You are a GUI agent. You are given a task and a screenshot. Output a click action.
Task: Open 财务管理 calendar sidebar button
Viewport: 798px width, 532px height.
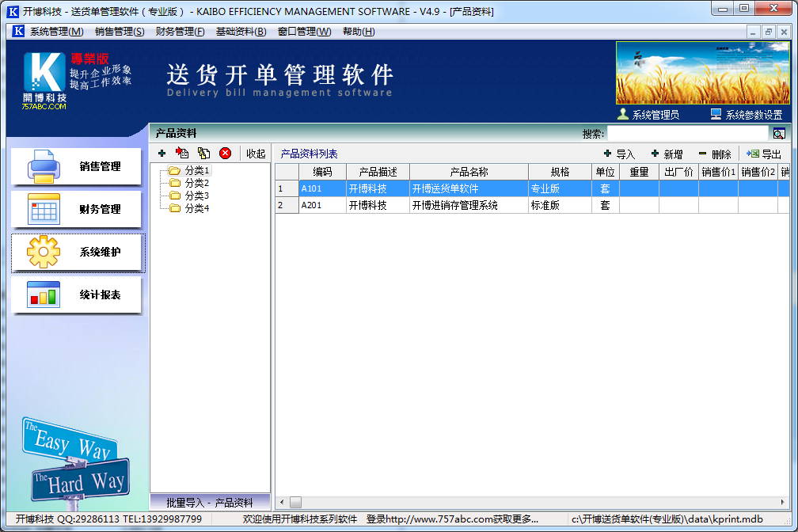pos(77,210)
